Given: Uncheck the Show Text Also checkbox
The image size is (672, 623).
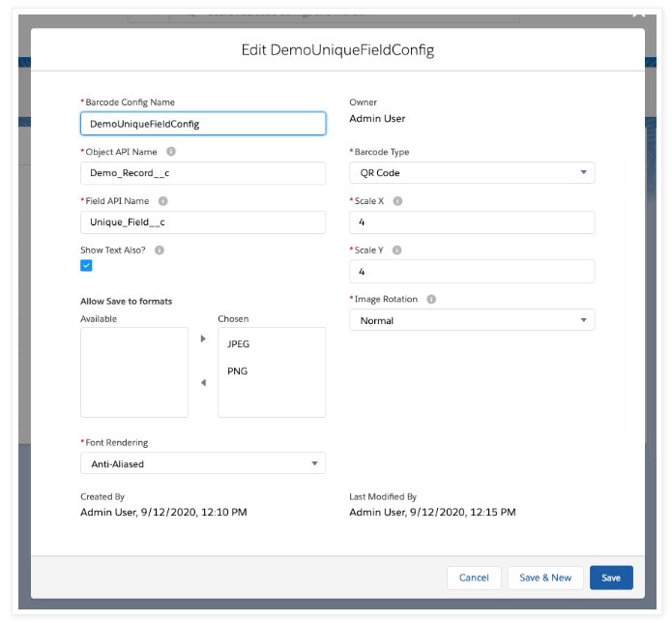Looking at the screenshot, I should tap(86, 265).
